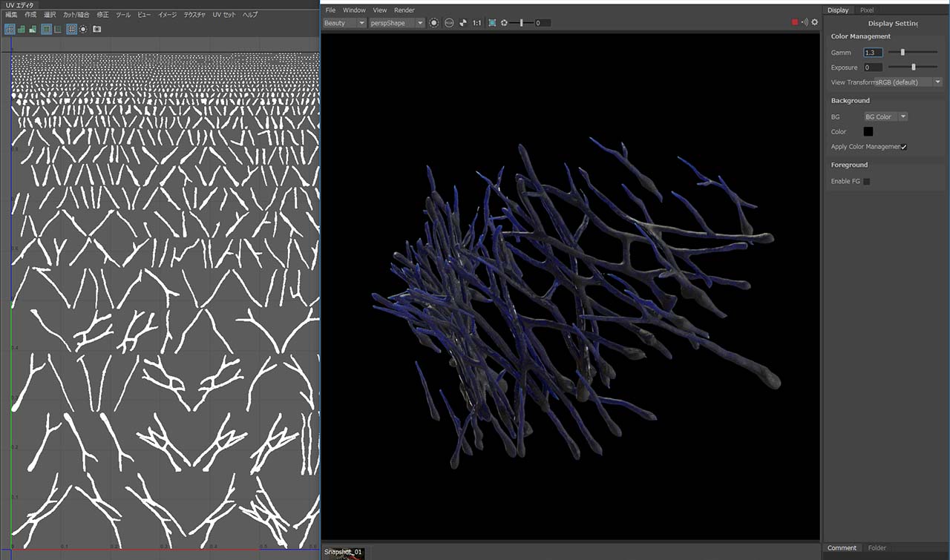This screenshot has width=950, height=560.
Task: Click the 1:1 actual size icon
Action: tap(476, 23)
